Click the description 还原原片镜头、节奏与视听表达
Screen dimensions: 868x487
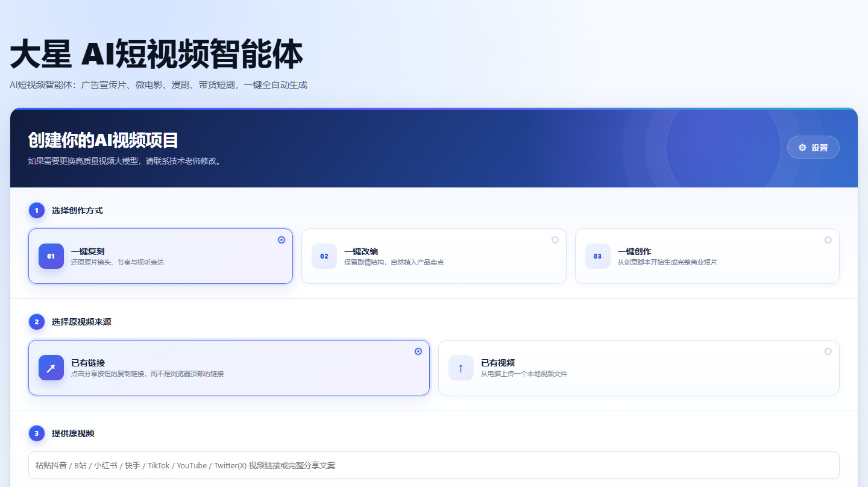point(118,262)
